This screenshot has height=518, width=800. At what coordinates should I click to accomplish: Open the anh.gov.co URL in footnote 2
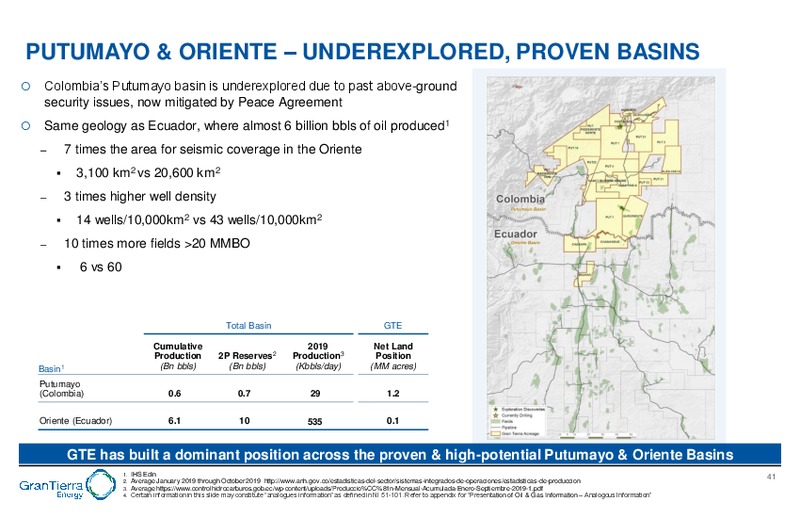422,481
